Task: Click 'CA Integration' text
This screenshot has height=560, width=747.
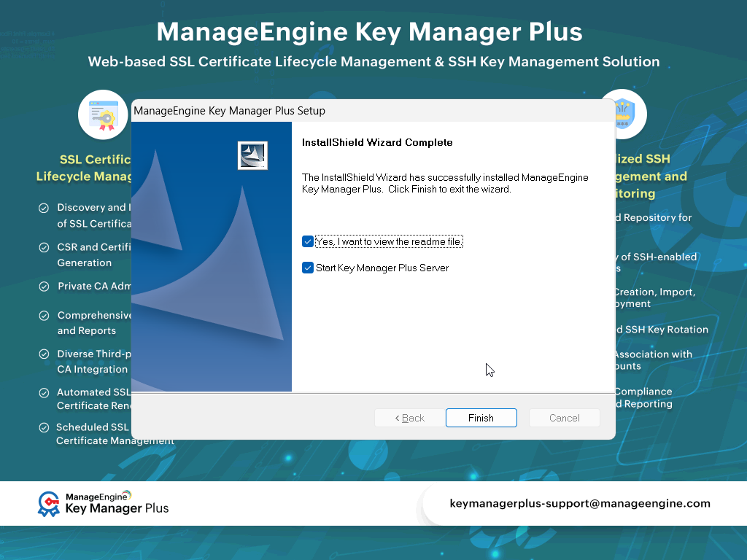Action: (x=93, y=370)
